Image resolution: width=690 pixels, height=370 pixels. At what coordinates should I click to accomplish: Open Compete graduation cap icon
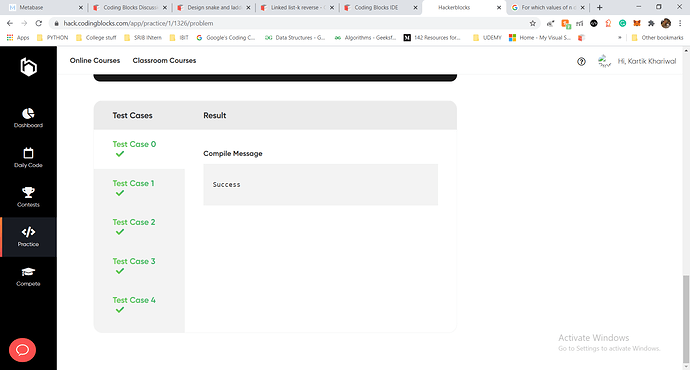point(28,272)
